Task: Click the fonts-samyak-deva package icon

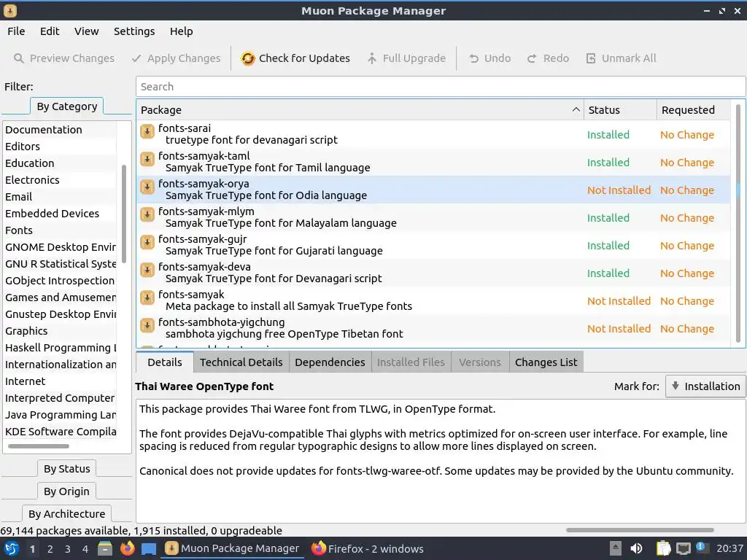Action: click(147, 270)
